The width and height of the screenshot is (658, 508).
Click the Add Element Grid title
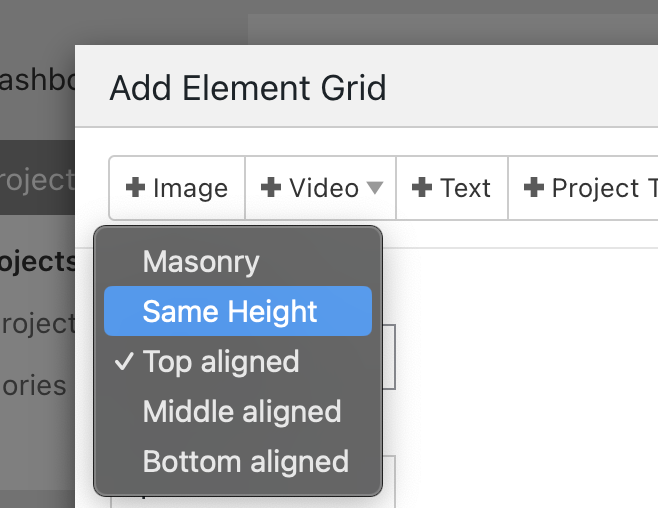click(x=248, y=88)
